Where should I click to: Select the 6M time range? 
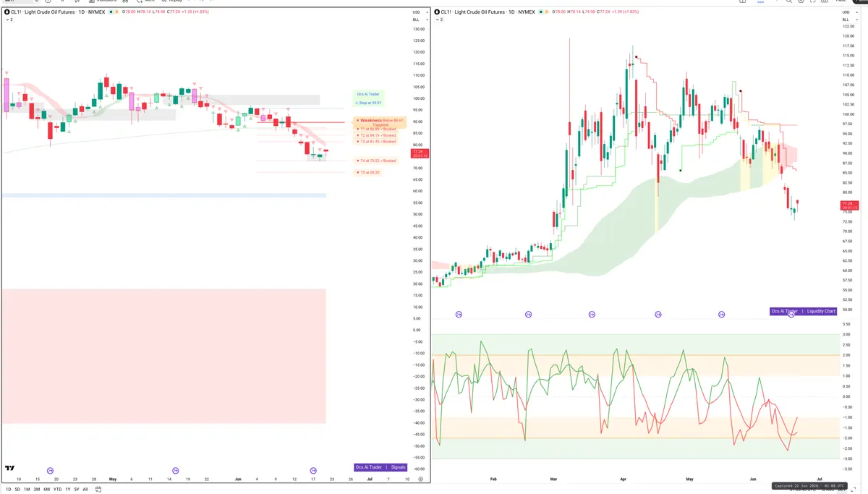47,490
